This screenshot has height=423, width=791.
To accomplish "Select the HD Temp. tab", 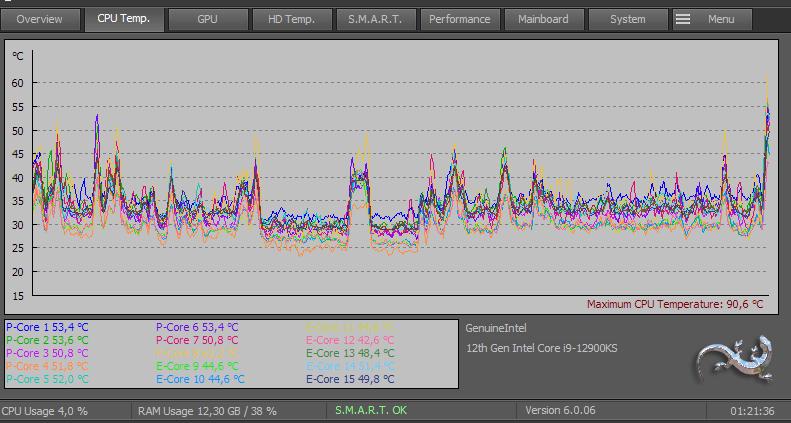I will point(290,19).
